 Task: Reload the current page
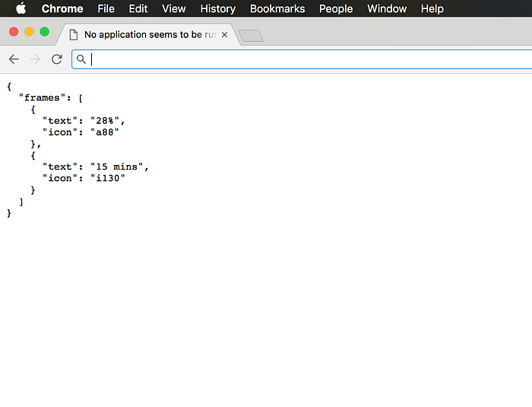[57, 59]
